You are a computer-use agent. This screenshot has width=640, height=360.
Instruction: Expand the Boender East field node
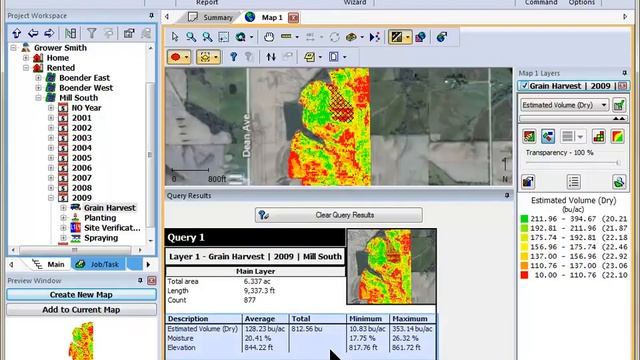(38, 78)
